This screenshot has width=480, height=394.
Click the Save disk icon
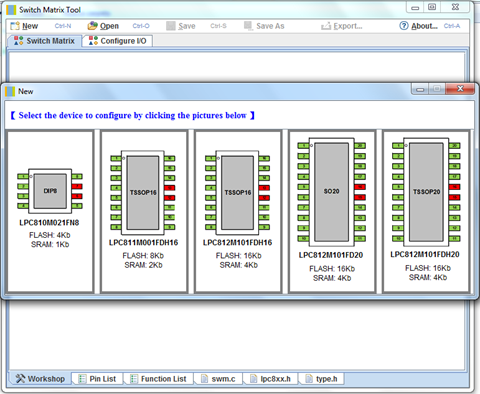point(171,26)
